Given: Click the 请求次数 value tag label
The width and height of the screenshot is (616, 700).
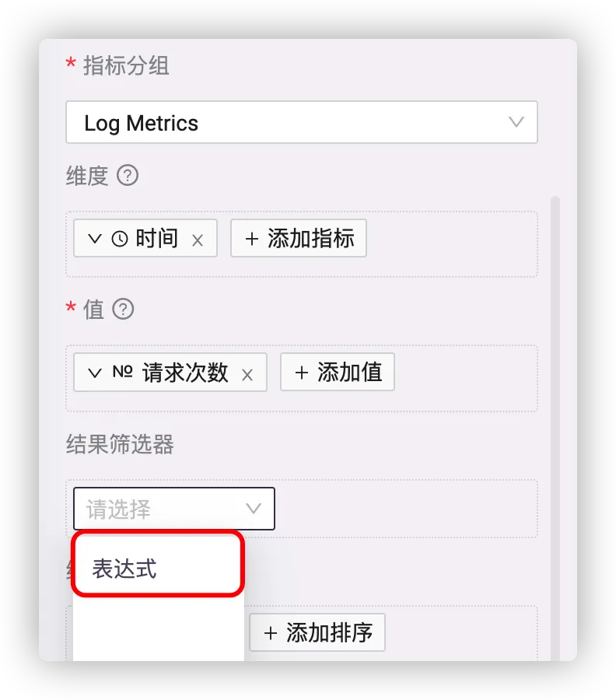Looking at the screenshot, I should pyautogui.click(x=185, y=373).
